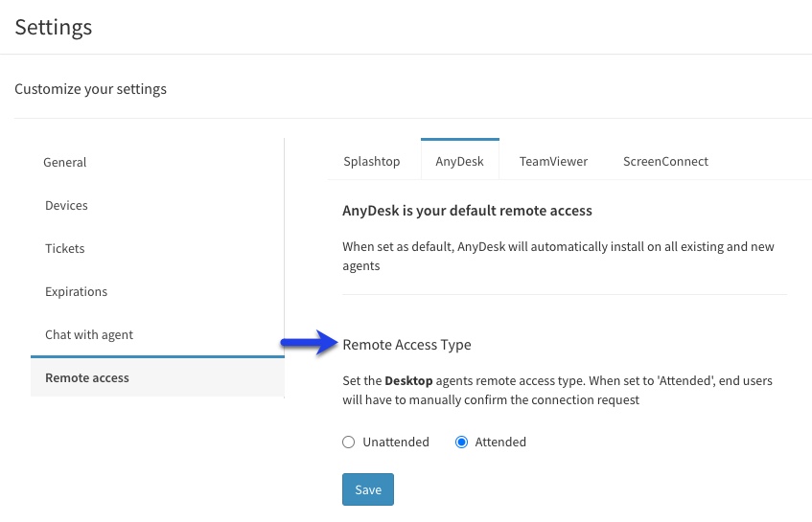Open the TeamViewer tab
812x522 pixels.
[553, 162]
